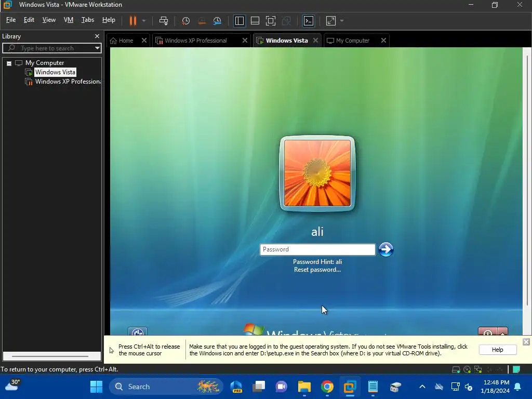Click the CD/DVD drive status icon

pos(467,369)
